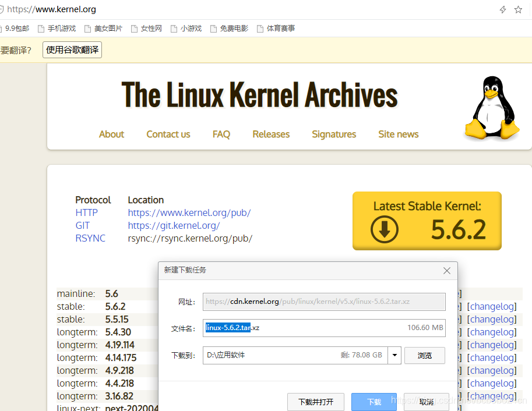The height and width of the screenshot is (411, 532).
Task: Open changelog link for longterm 4.4.218 row
Action: point(492,384)
